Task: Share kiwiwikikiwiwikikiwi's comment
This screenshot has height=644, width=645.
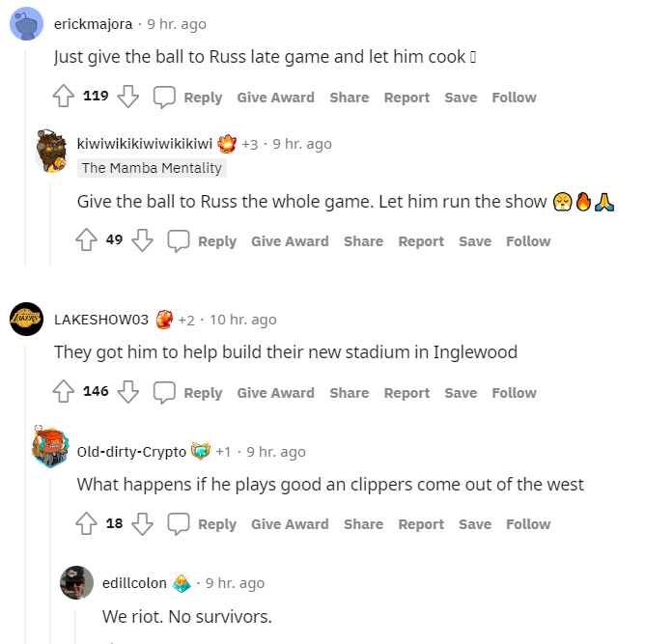Action: coord(364,241)
